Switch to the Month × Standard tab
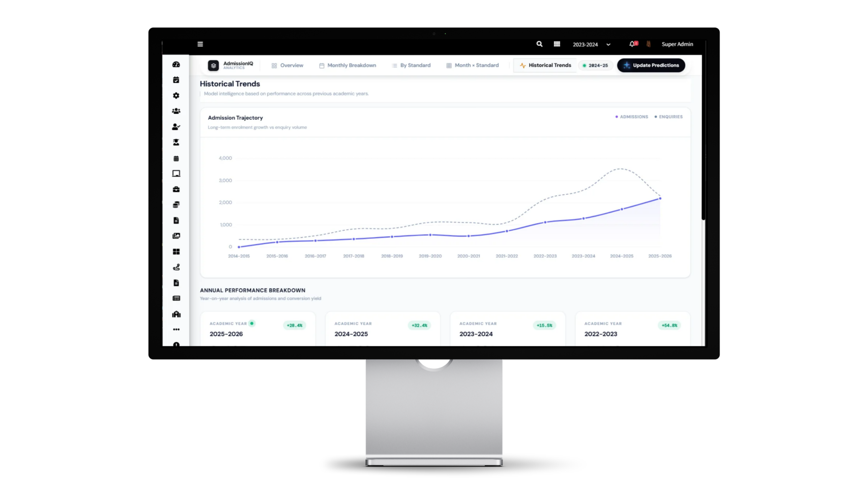Screen dimensions: 868x488 coord(472,65)
